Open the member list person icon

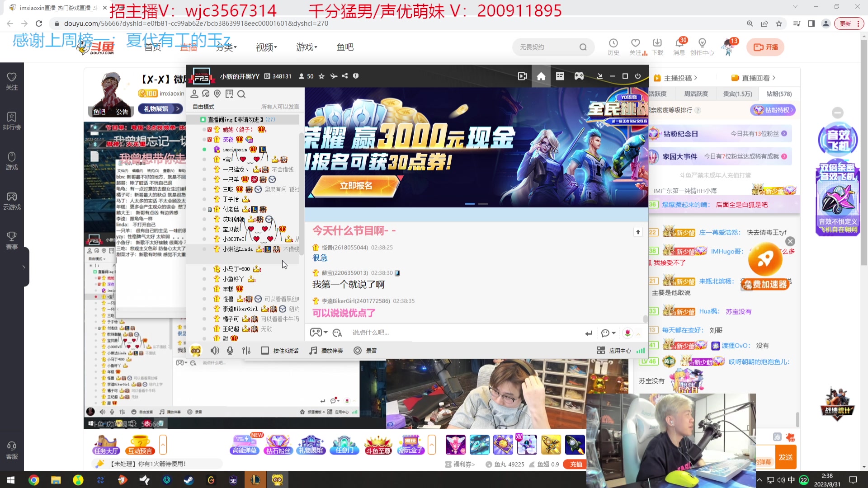tap(194, 94)
